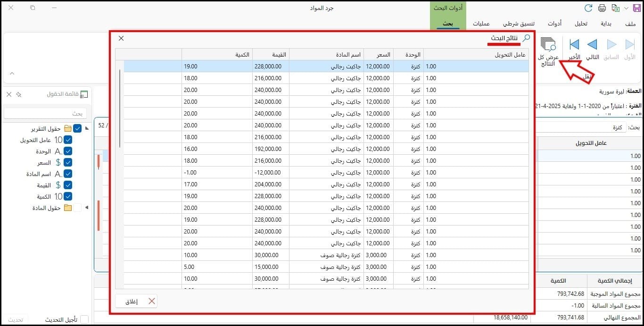
Task: Click the save icon in title bar
Action: click(x=637, y=8)
